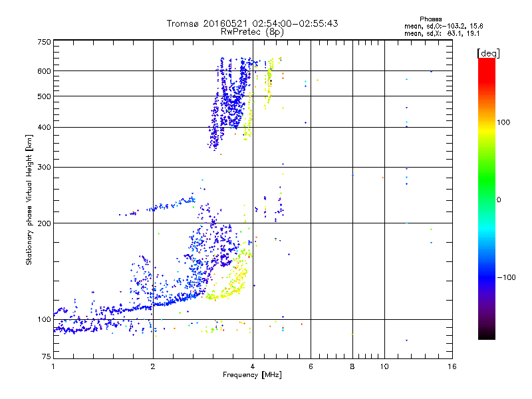Viewport: 532px width, 399px height.
Task: Click the y-axis tick label '400'
Action: 45,127
